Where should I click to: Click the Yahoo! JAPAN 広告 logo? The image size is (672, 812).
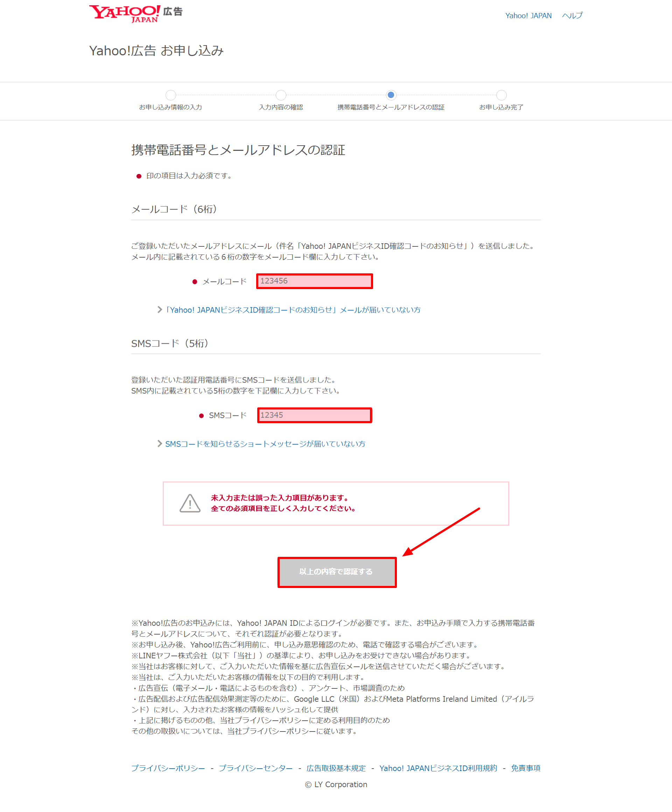(136, 14)
